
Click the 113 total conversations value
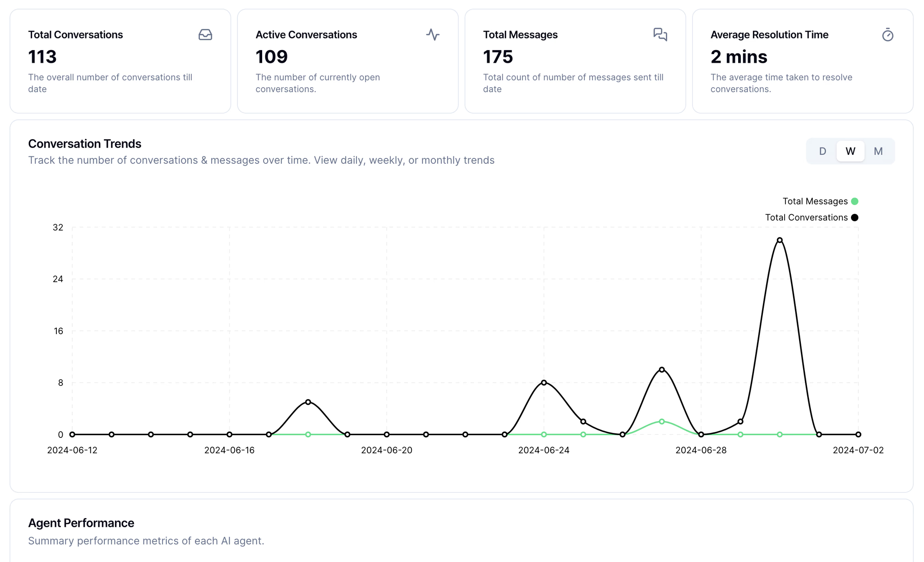click(42, 57)
